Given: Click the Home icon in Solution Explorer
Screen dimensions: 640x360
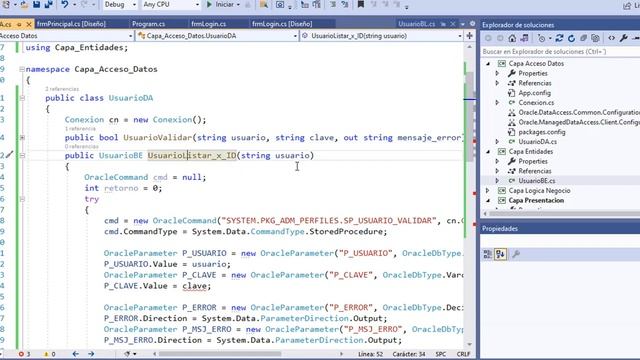Looking at the screenshot, I should (512, 38).
